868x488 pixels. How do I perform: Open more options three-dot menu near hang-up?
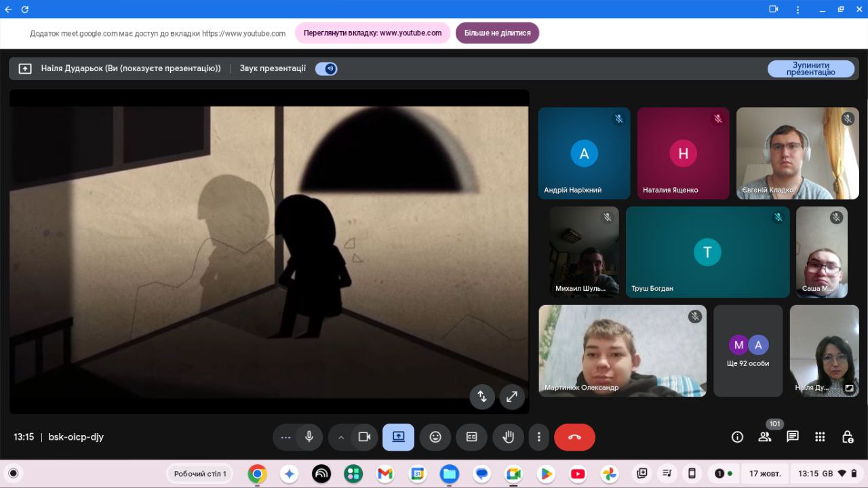pyautogui.click(x=538, y=437)
